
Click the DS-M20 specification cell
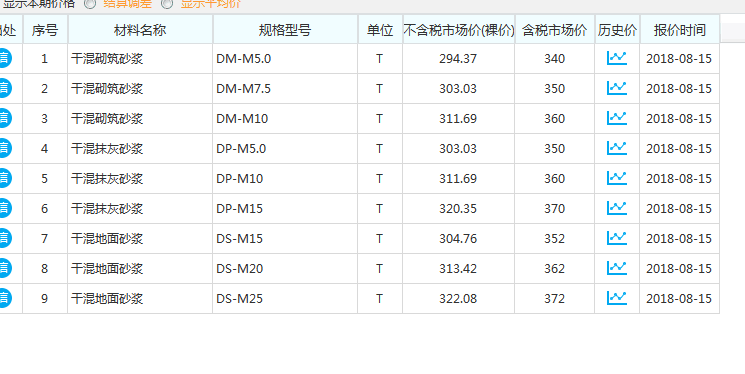click(285, 268)
